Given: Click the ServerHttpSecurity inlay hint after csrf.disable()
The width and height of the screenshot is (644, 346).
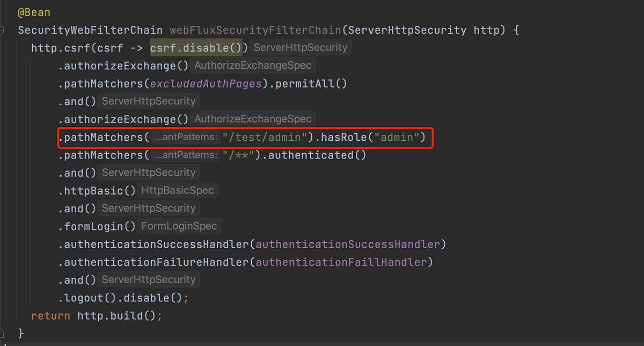Looking at the screenshot, I should click(300, 47).
